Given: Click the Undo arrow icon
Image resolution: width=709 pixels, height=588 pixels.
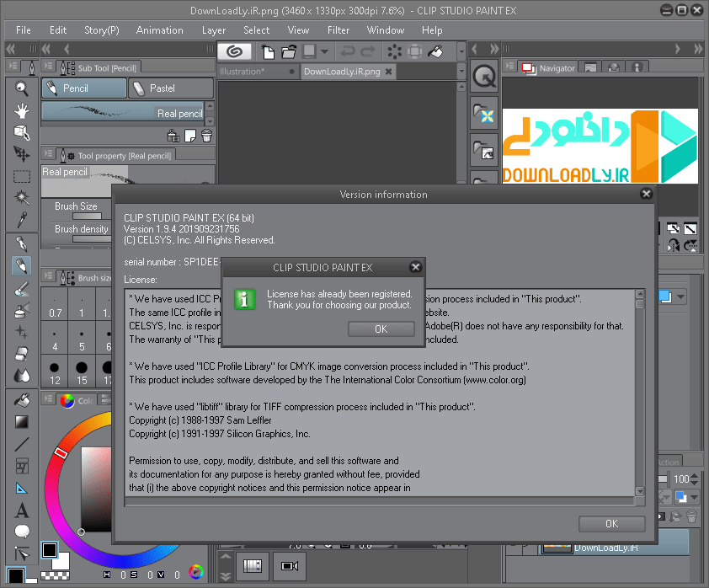Looking at the screenshot, I should tap(348, 52).
